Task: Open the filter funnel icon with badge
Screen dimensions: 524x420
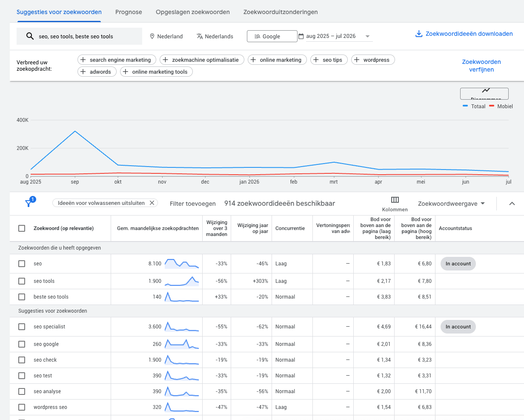Action: (x=29, y=203)
